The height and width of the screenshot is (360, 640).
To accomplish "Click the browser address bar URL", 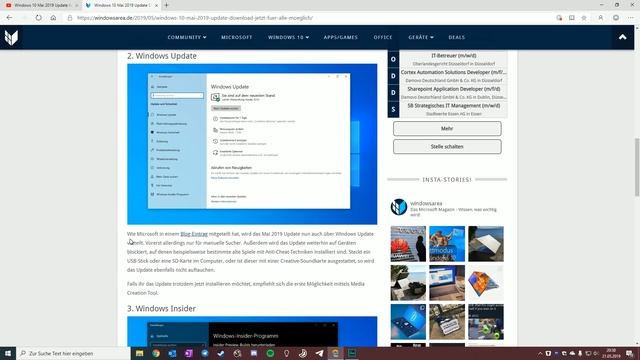I will tap(195, 18).
